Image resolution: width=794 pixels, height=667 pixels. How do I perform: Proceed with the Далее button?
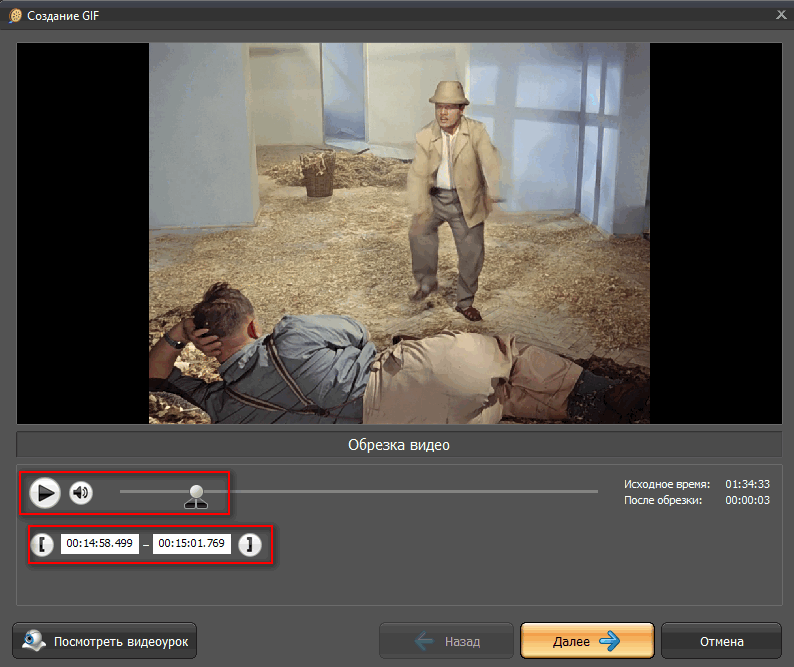[587, 641]
